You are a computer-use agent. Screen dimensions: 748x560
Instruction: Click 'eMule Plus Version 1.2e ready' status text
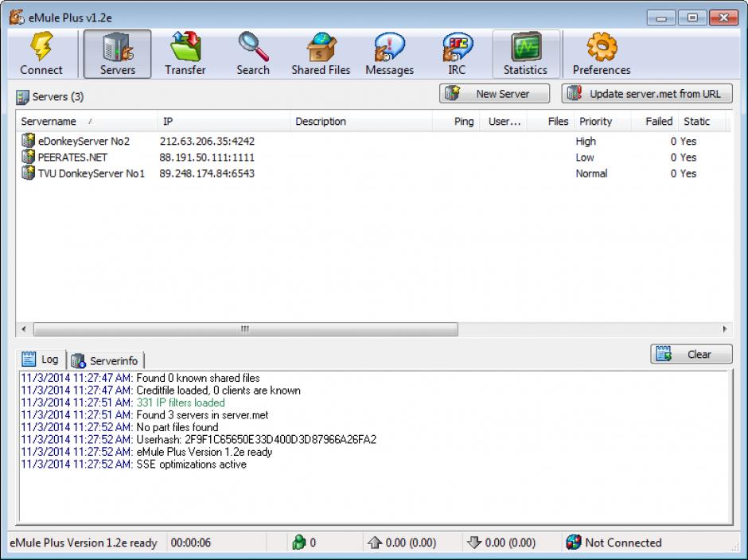tap(83, 542)
